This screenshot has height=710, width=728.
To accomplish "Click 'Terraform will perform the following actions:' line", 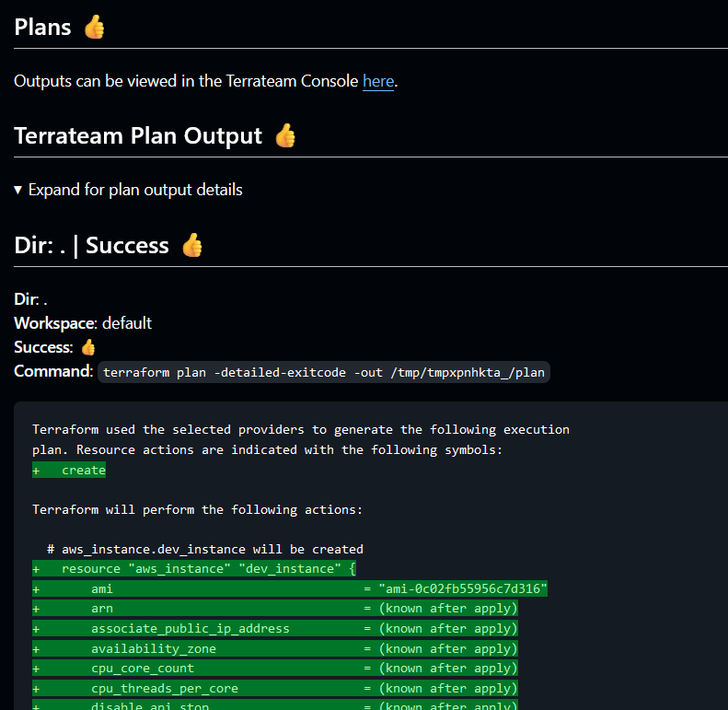I will pyautogui.click(x=197, y=510).
